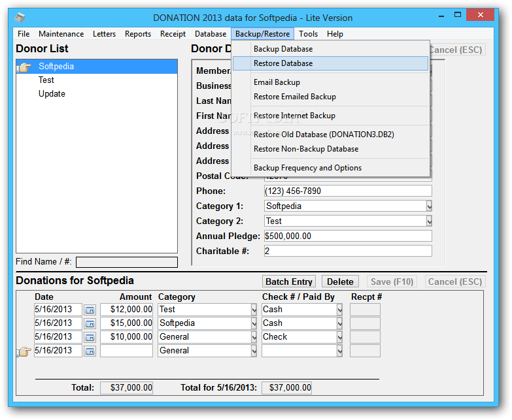
Task: Choose Restore Old Database (DONATION3.DB2)
Action: (330, 135)
